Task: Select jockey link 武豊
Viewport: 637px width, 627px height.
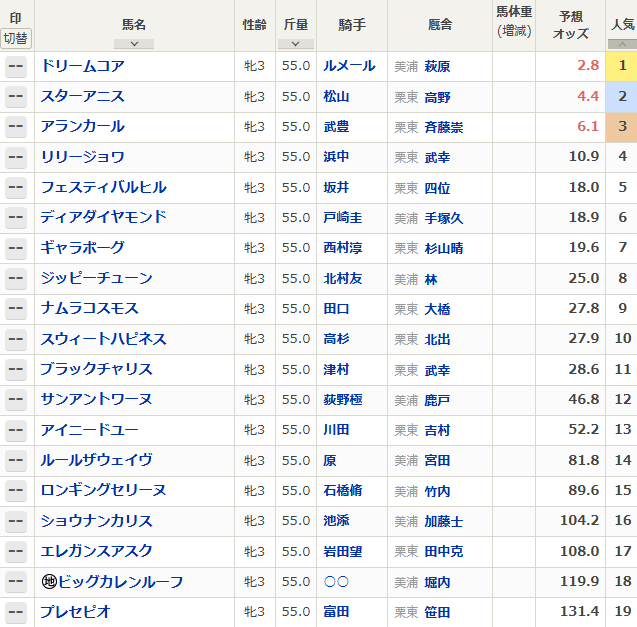Action: pos(336,127)
